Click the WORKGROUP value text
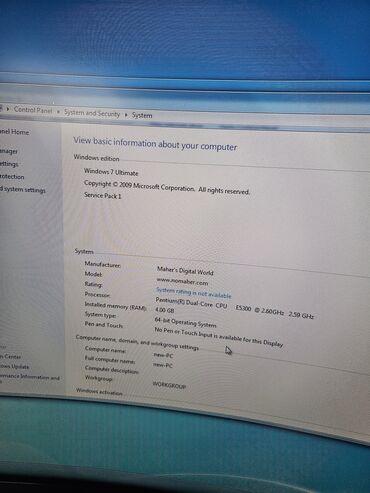The image size is (370, 493). coord(169,385)
